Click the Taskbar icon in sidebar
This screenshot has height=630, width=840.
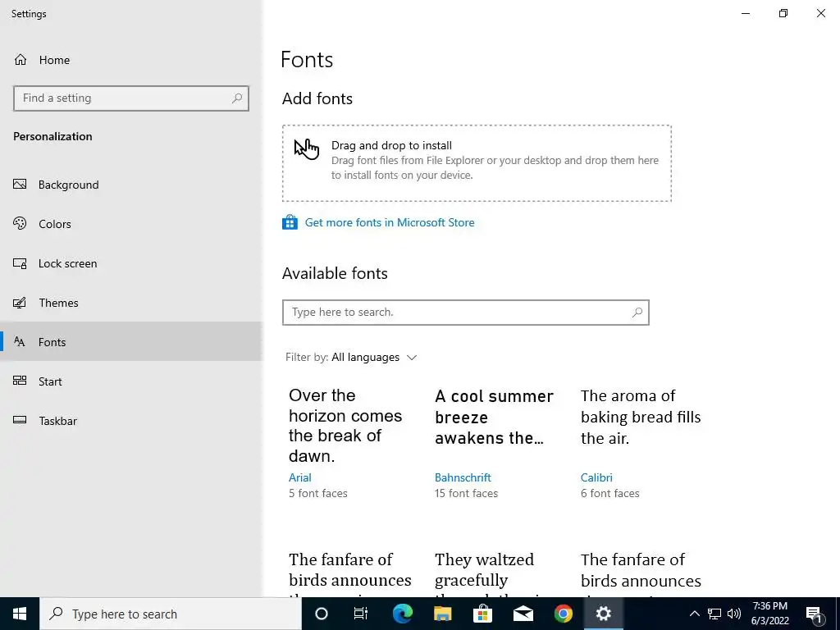coord(21,421)
